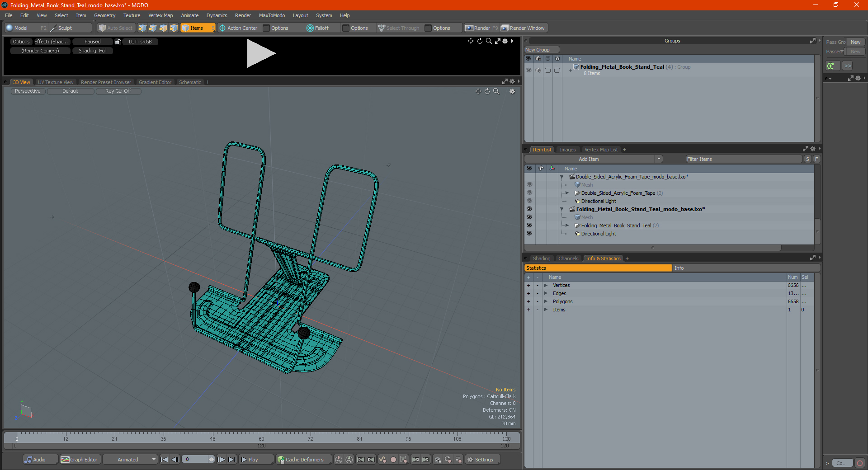Open the Vertex Map menu
The height and width of the screenshot is (470, 868).
[x=160, y=15]
